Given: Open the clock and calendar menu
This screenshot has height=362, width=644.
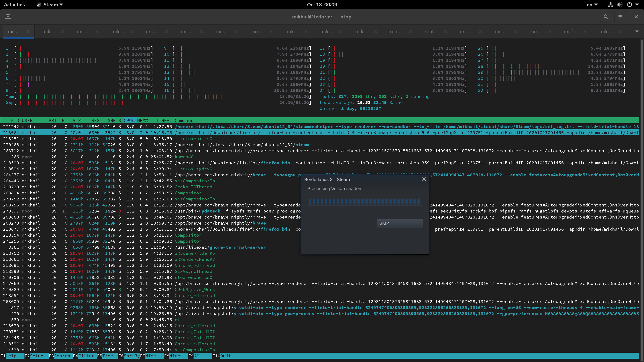Looking at the screenshot, I should [322, 5].
